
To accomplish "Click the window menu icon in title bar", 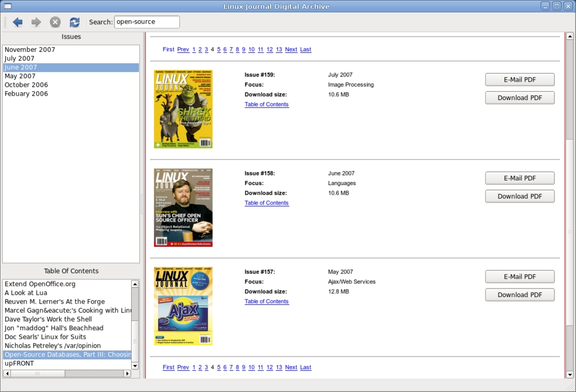I will click(8, 6).
